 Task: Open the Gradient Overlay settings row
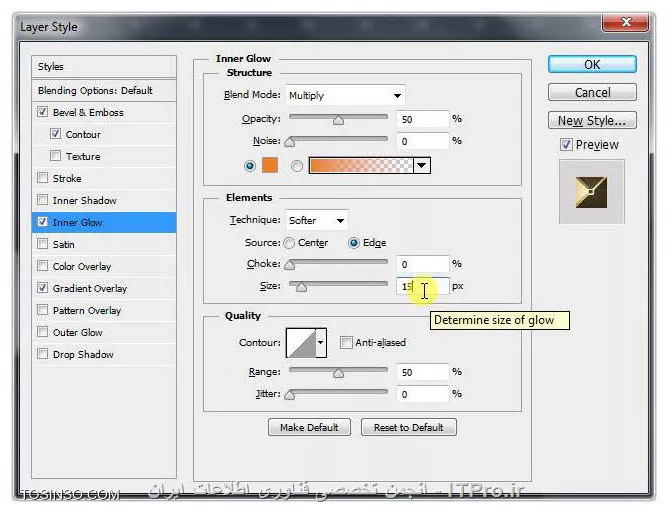(104, 288)
